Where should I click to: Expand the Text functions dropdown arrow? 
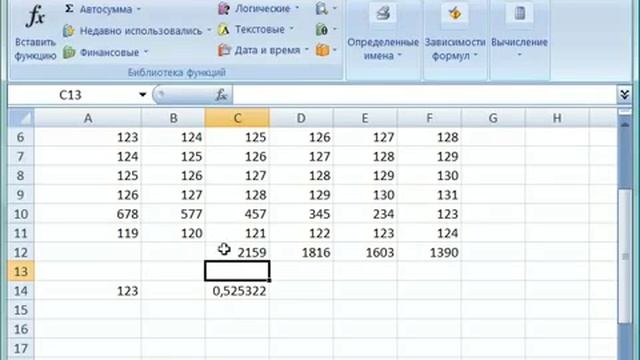point(291,29)
